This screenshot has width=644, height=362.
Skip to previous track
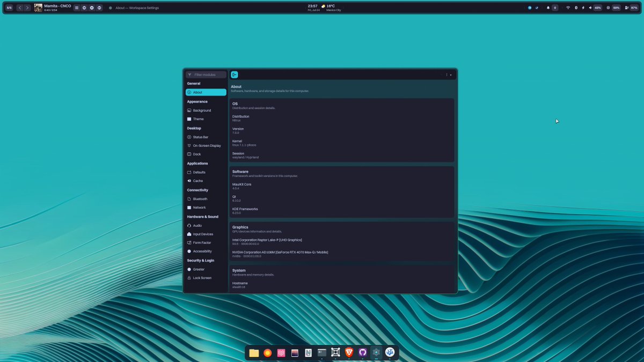click(x=84, y=8)
